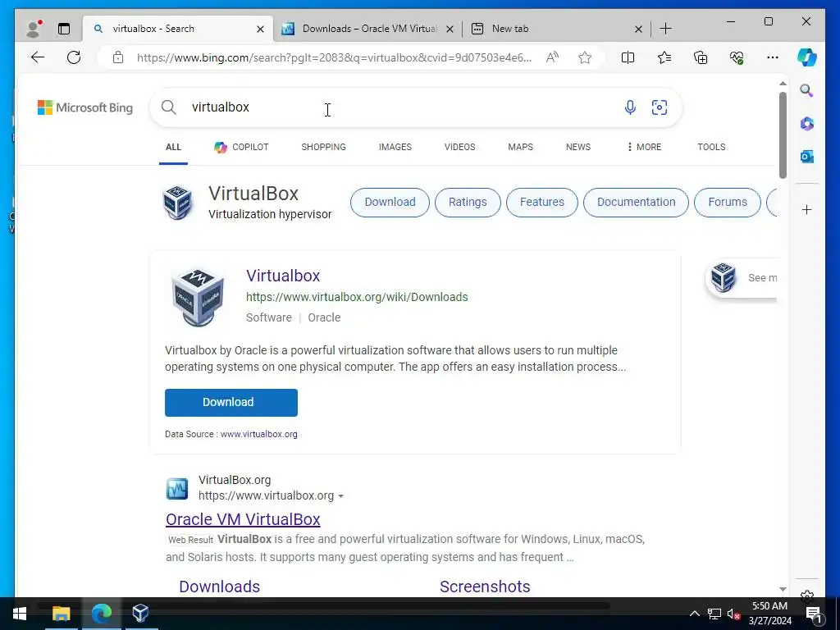Refresh the current page

[74, 57]
